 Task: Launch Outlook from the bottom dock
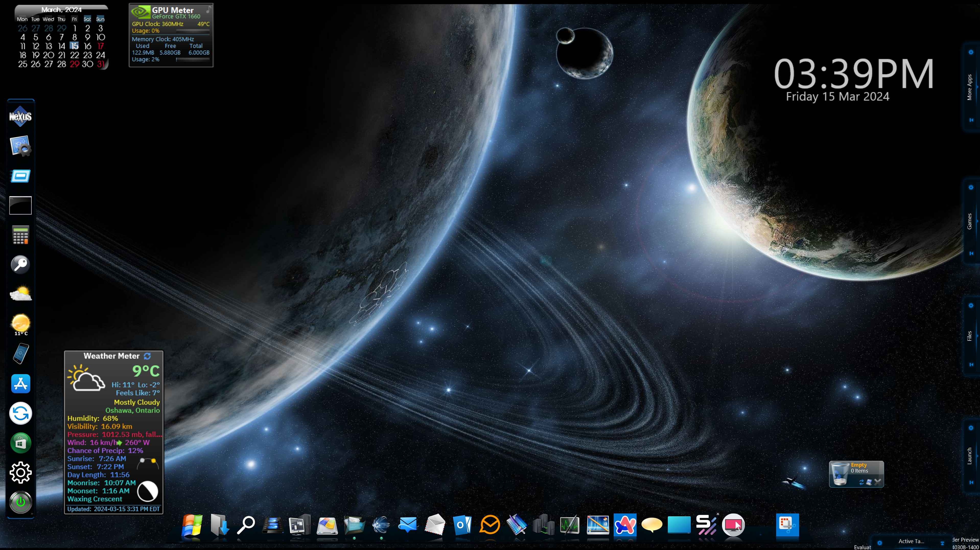462,525
